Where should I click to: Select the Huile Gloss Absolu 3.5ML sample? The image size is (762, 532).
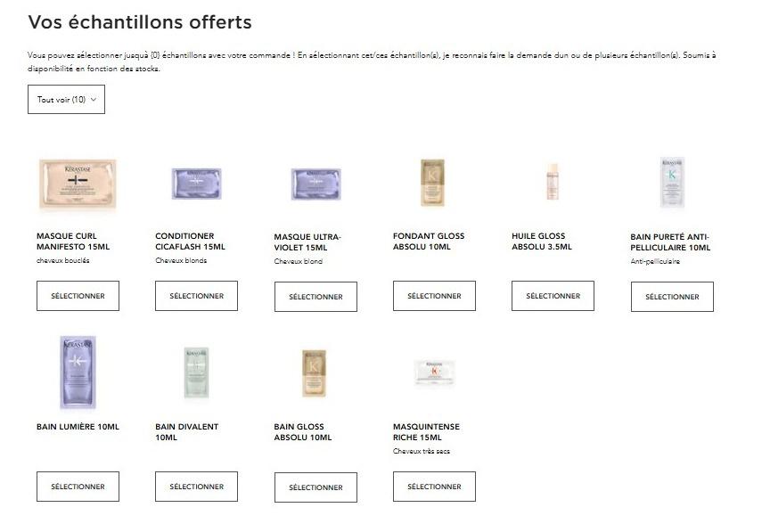pyautogui.click(x=553, y=296)
